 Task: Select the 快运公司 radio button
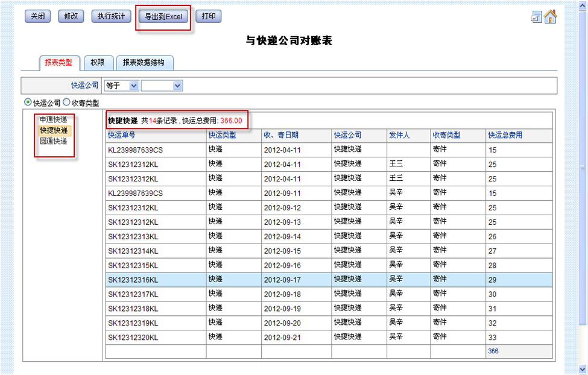[27, 102]
